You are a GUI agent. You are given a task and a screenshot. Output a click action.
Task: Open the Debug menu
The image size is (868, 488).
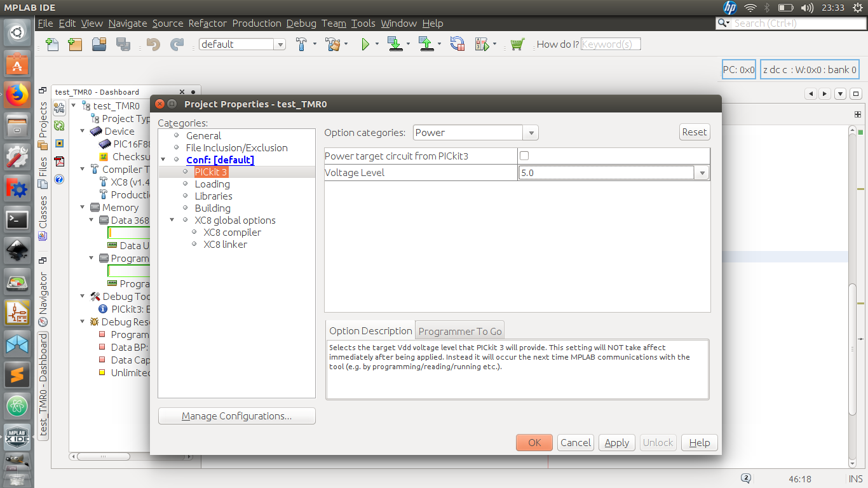point(301,24)
